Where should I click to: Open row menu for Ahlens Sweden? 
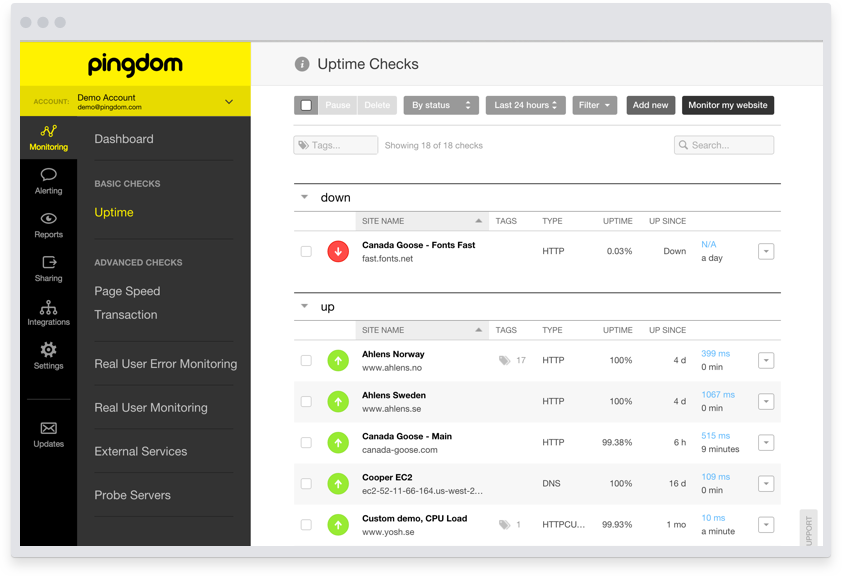point(766,402)
